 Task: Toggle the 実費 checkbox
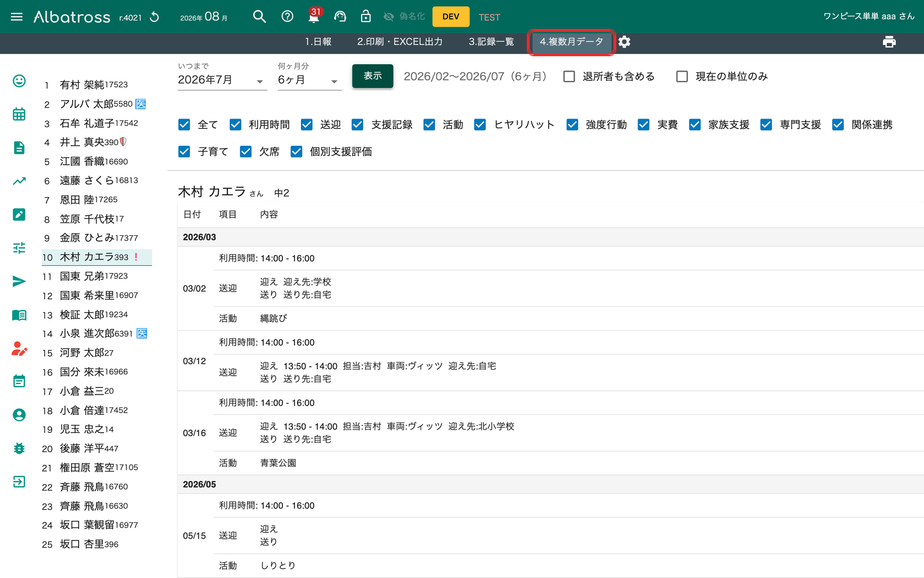pyautogui.click(x=643, y=125)
